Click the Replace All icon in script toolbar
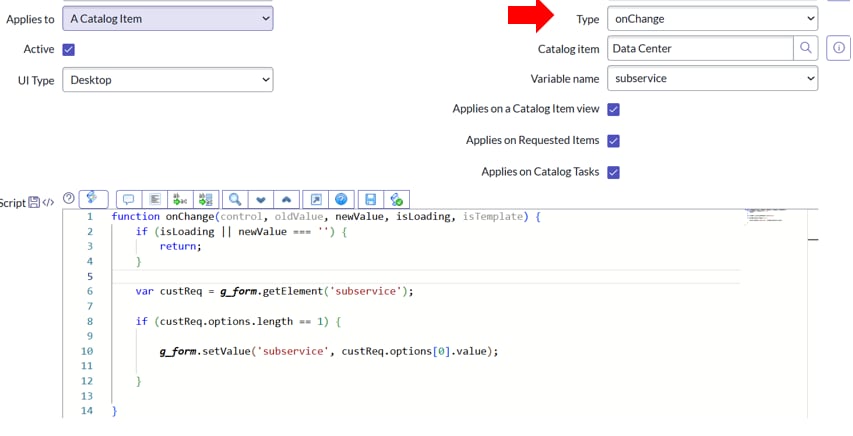 206,199
